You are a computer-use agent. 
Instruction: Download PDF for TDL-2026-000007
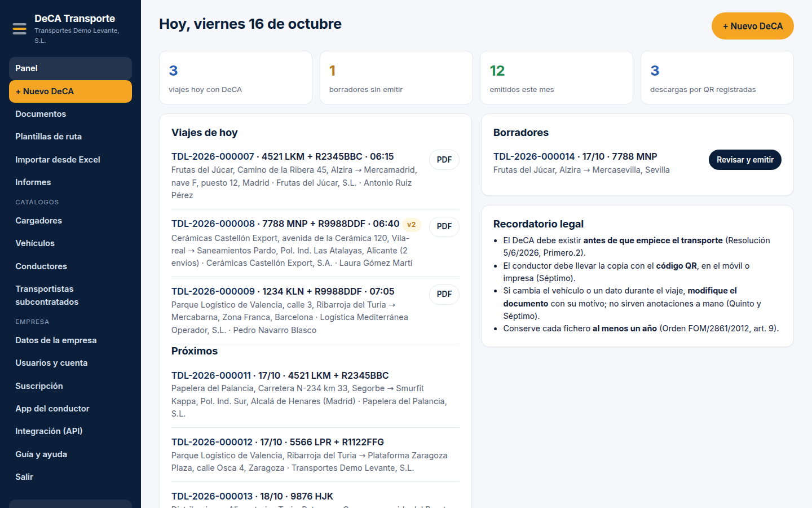coord(444,160)
